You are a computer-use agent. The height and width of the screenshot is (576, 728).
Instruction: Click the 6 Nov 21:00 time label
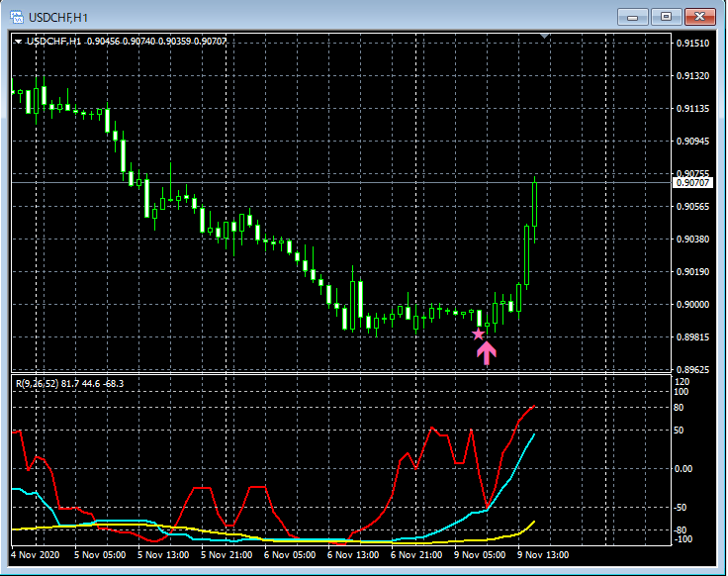[x=416, y=555]
